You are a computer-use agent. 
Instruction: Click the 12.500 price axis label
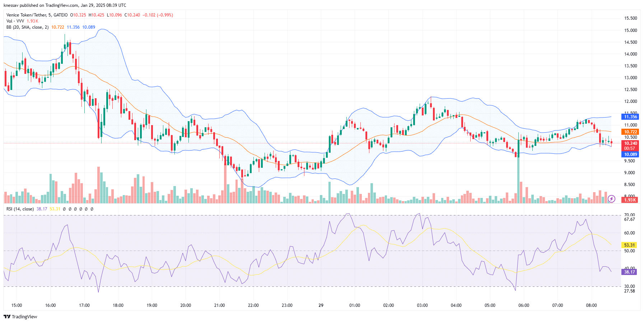pos(630,90)
